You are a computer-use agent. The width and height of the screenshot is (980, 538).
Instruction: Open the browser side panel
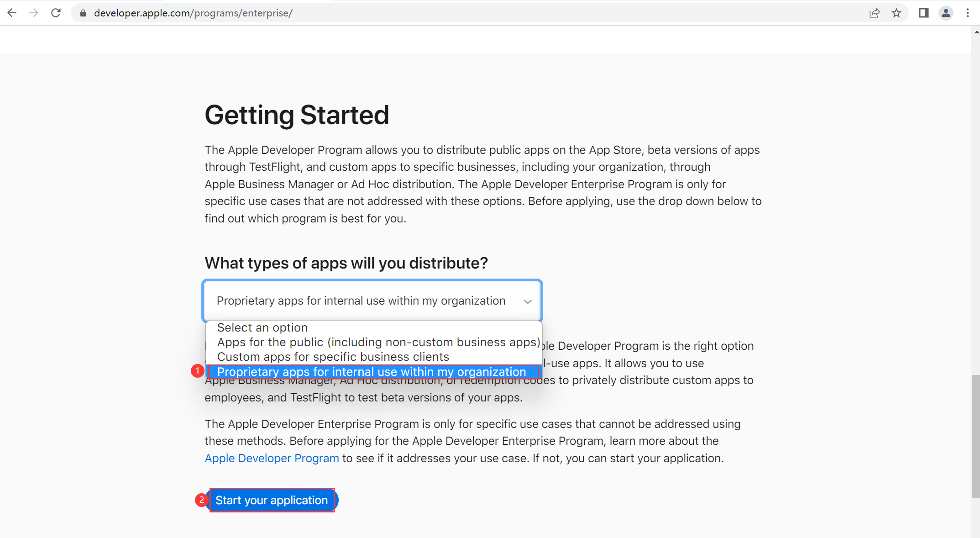pos(923,13)
